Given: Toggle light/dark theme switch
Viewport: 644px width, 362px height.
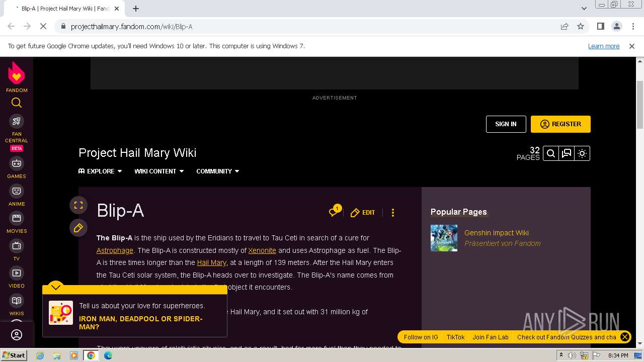Looking at the screenshot, I should point(582,153).
